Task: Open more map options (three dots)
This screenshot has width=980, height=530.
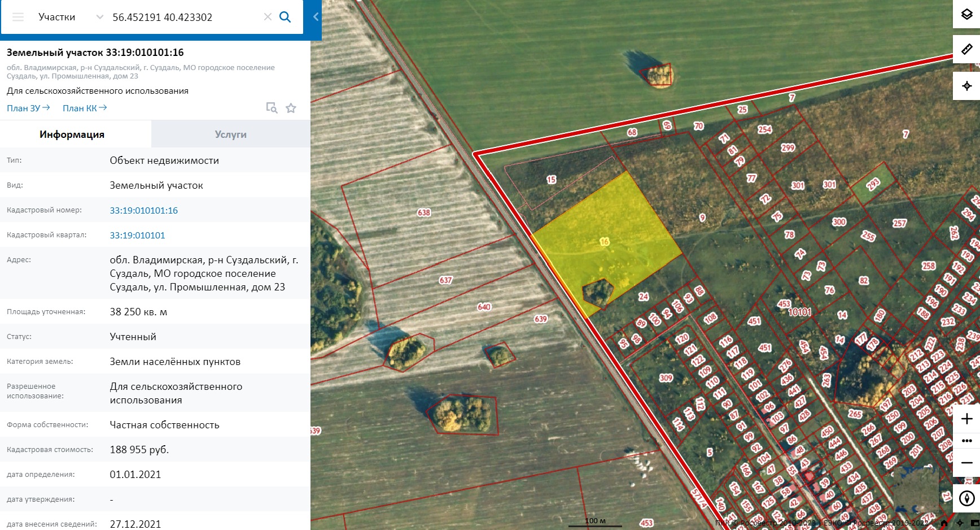Action: tap(966, 441)
